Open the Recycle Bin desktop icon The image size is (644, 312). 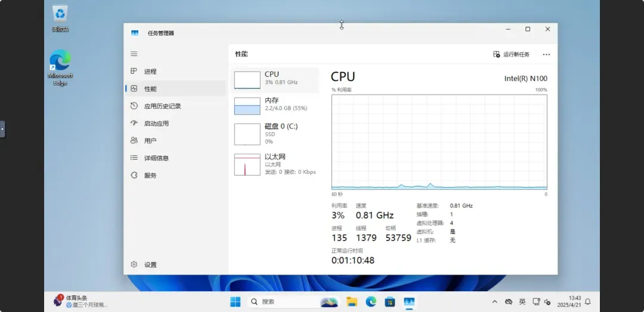pos(60,18)
